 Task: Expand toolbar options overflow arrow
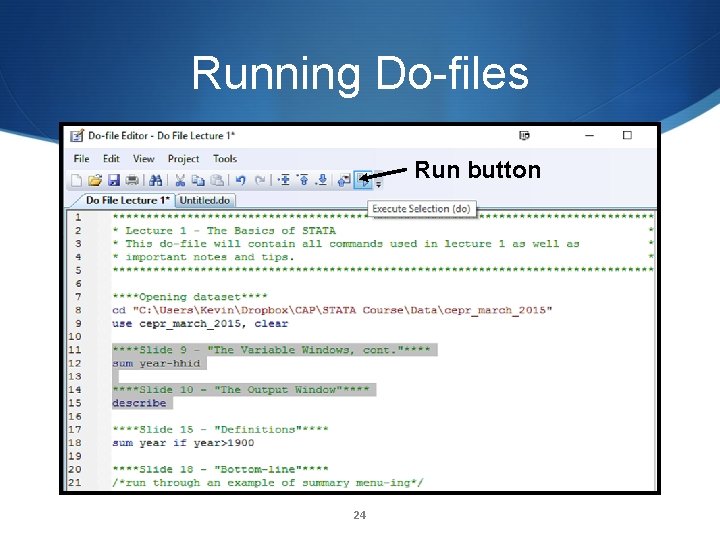[378, 182]
